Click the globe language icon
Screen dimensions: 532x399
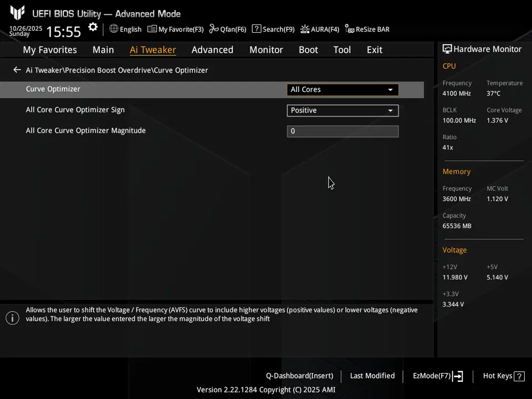coord(114,29)
